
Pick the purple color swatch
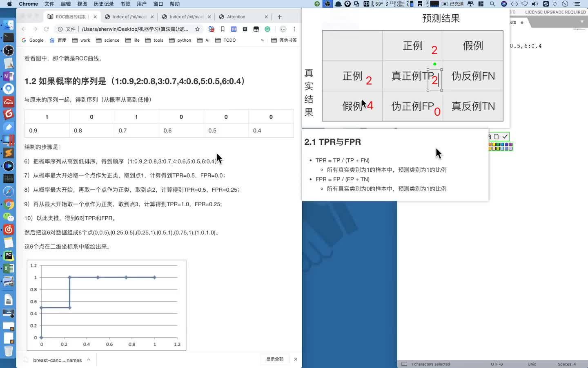coord(510,144)
